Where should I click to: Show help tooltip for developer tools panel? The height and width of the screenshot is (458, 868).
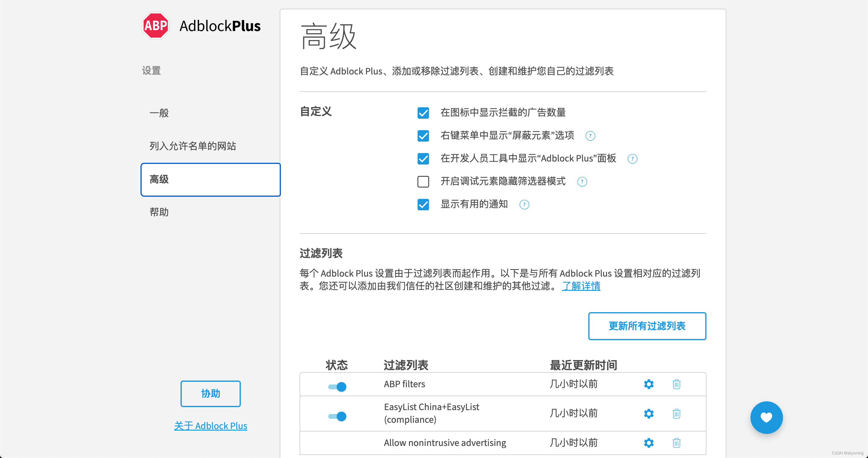[x=632, y=158]
